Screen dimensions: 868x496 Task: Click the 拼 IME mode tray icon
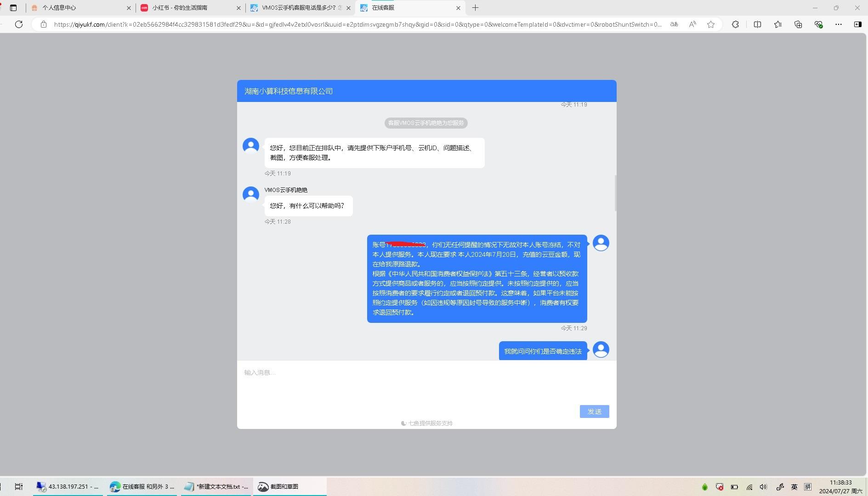[x=808, y=487]
